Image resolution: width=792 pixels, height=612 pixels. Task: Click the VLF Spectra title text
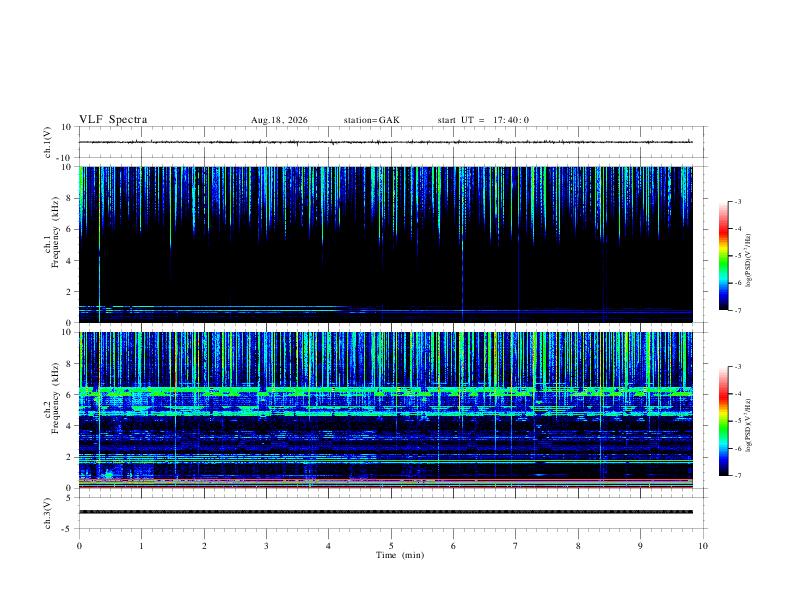point(113,120)
